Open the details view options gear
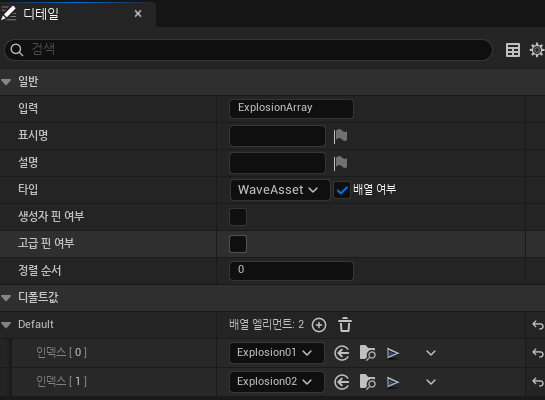545x400 pixels. [537, 50]
